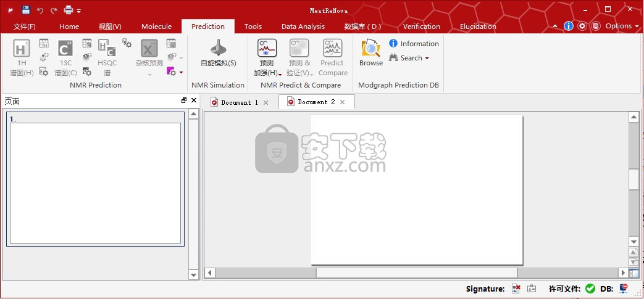
Task: Click the 1H prediction settings gear icon
Action: click(44, 72)
